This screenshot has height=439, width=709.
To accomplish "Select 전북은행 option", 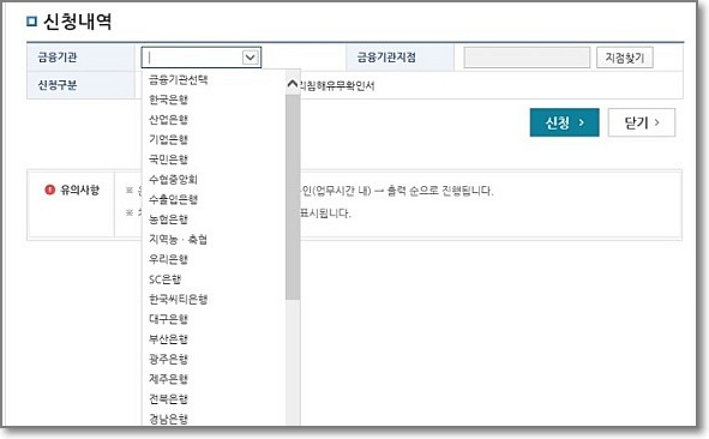I will pos(168,399).
